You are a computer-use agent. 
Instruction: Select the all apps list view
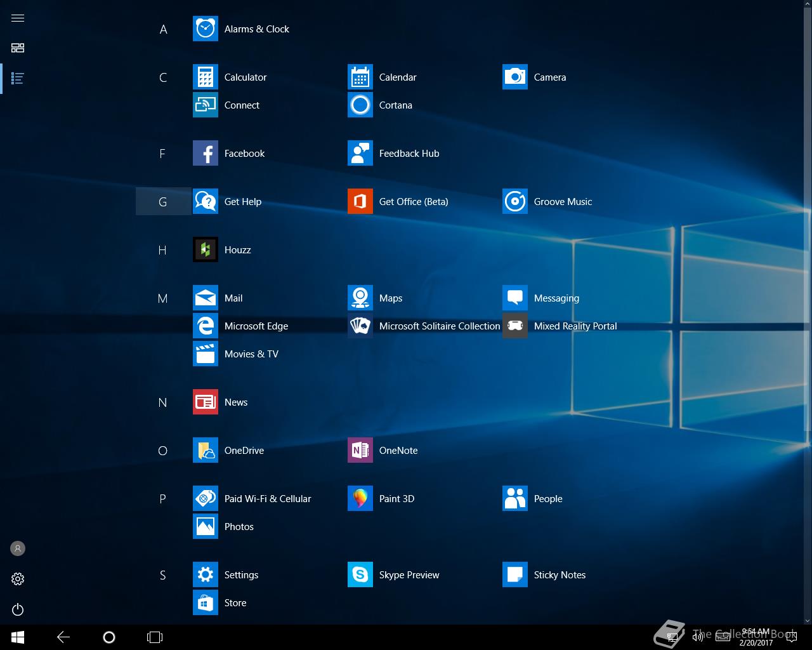[18, 79]
